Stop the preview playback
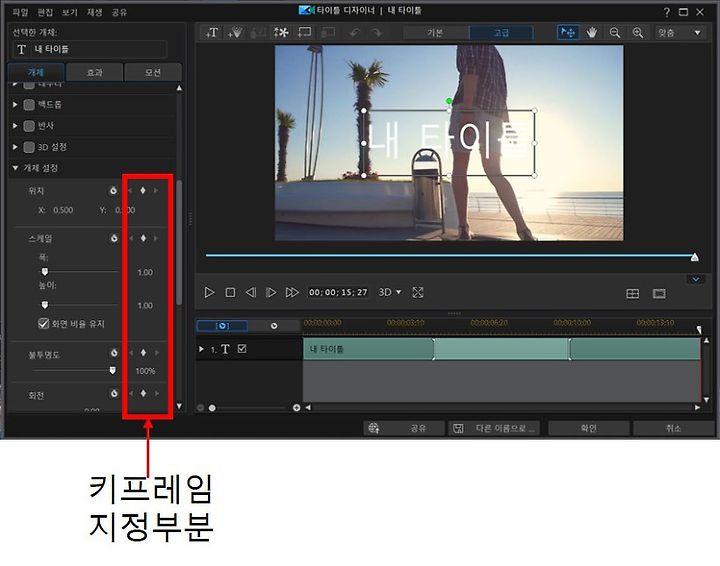This screenshot has height=566, width=720. (231, 292)
